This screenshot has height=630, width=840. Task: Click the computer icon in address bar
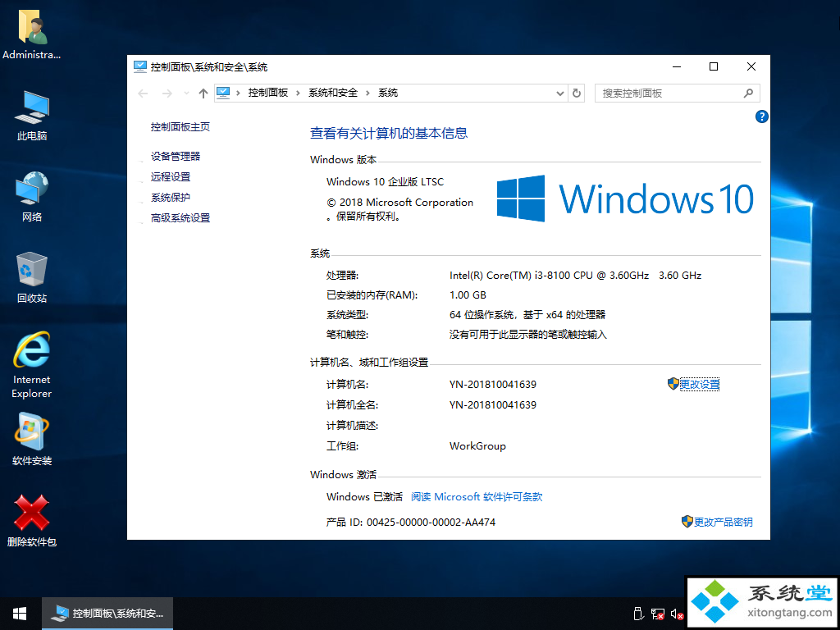(223, 93)
